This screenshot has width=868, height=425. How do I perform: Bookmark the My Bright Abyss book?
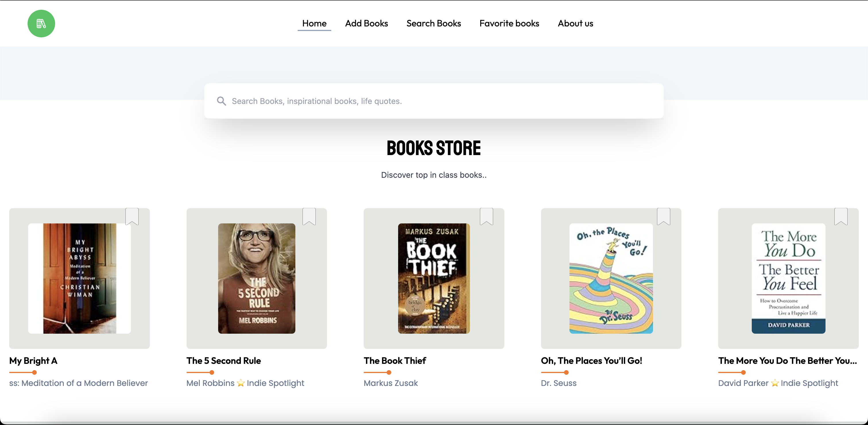click(132, 216)
